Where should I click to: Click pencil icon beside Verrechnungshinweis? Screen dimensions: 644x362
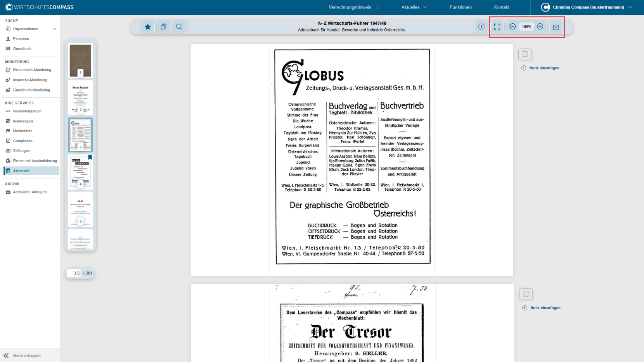(x=377, y=7)
